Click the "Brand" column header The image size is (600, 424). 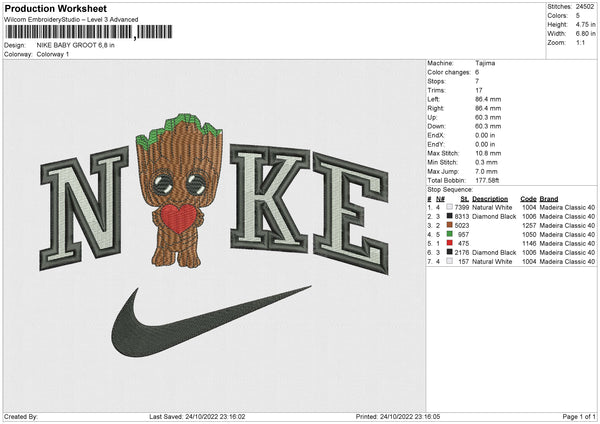549,199
